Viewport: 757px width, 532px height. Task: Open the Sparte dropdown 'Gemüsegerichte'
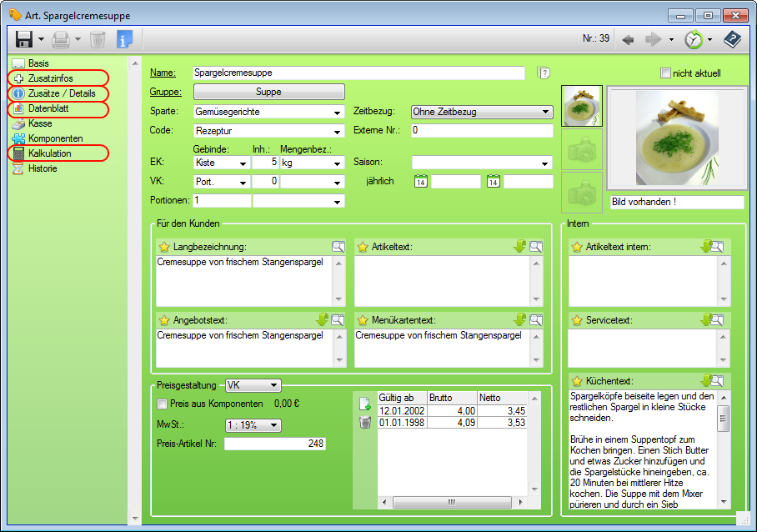click(x=337, y=113)
